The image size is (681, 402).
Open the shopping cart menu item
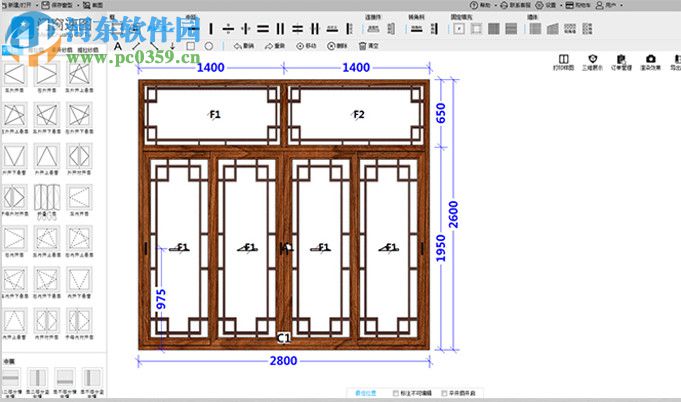click(x=578, y=5)
